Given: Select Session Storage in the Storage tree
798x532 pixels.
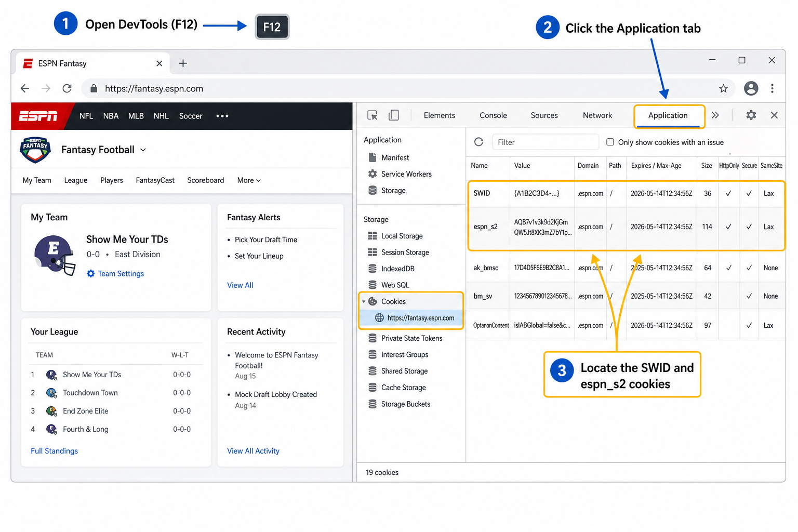Looking at the screenshot, I should tap(405, 252).
